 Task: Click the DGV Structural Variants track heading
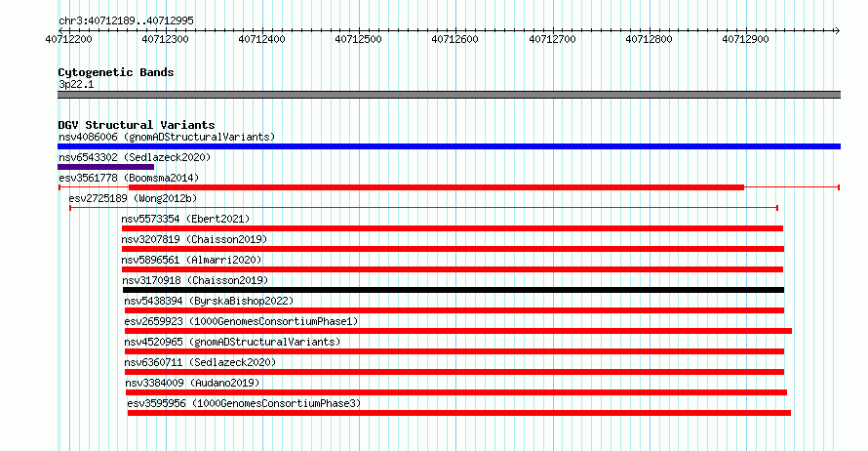(137, 125)
